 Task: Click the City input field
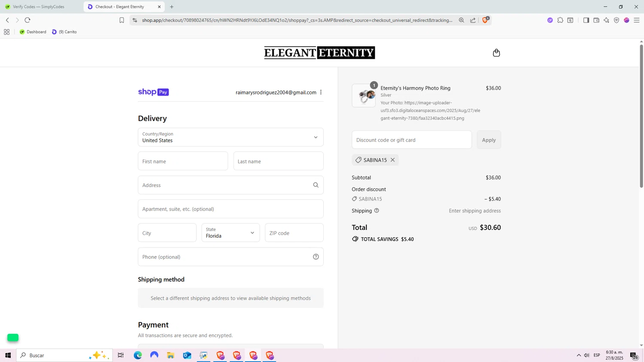click(167, 232)
